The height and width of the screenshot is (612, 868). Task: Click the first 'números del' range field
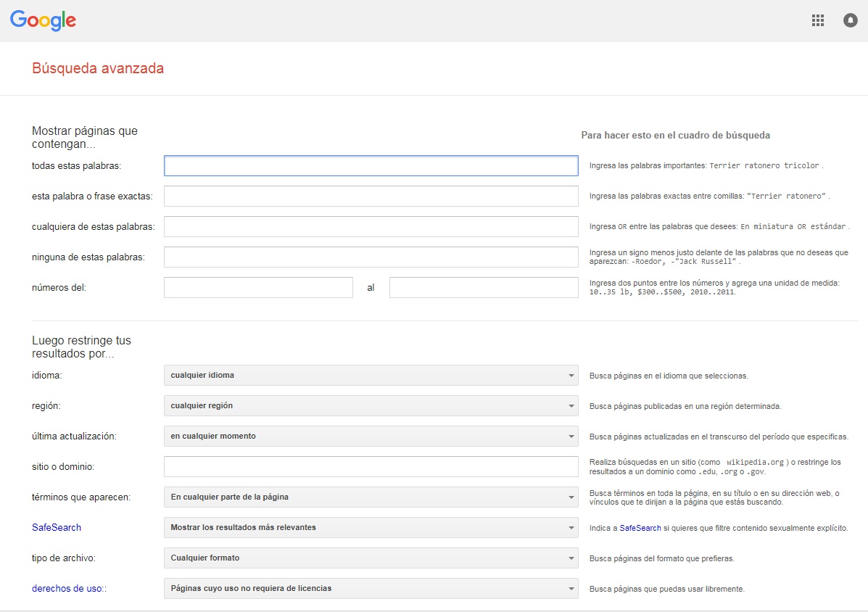[258, 288]
